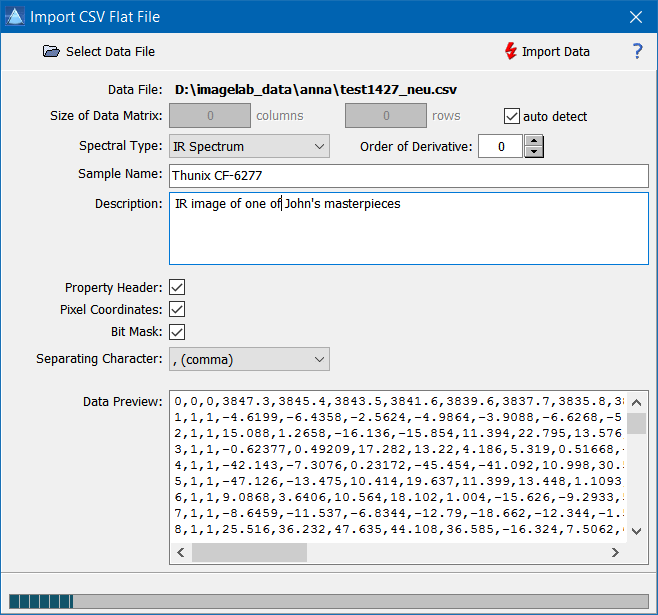
Task: Click the Spectral Type label
Action: click(120, 146)
